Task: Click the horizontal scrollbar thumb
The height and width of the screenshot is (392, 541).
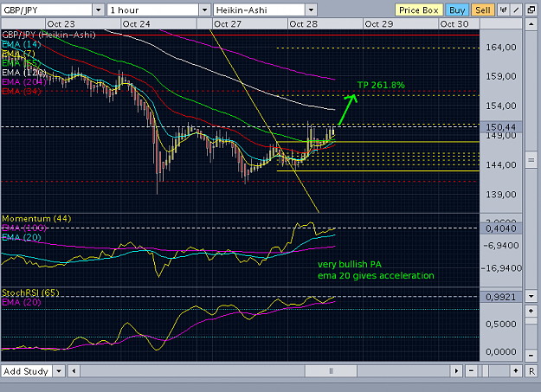Action: [x=331, y=371]
